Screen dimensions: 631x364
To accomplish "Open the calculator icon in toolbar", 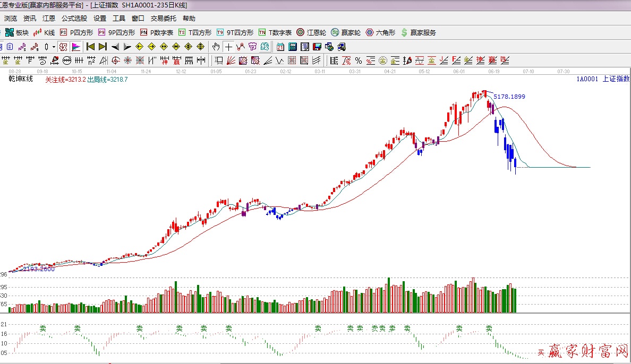I will point(293,47).
